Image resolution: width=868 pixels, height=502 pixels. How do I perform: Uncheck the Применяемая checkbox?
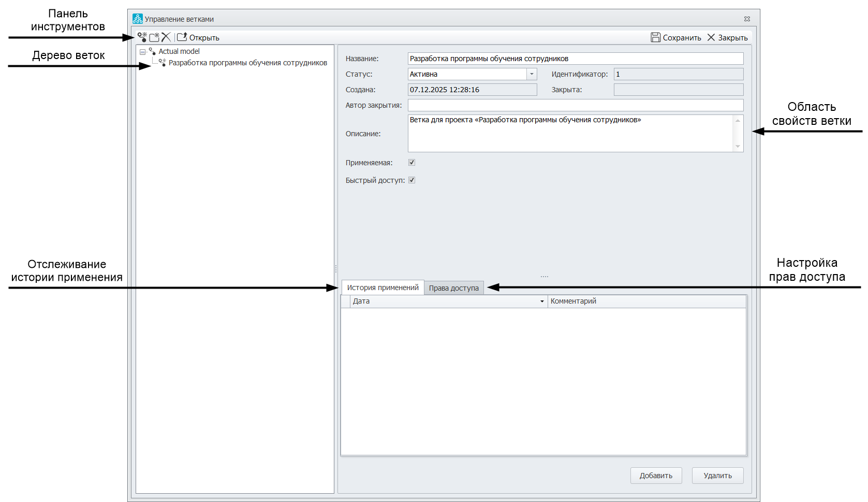(412, 163)
